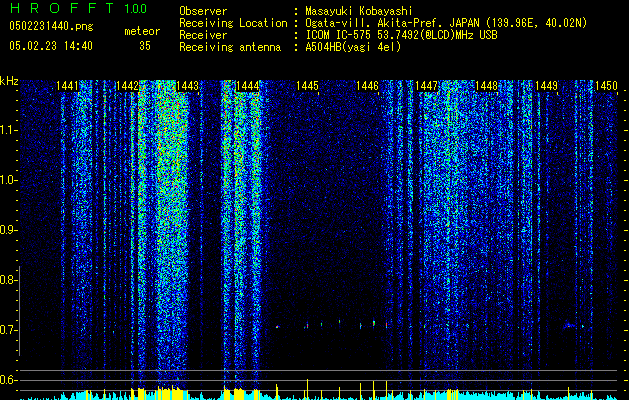Click the 1446 time marker
Image resolution: width=629 pixels, height=400 pixels.
(x=367, y=86)
